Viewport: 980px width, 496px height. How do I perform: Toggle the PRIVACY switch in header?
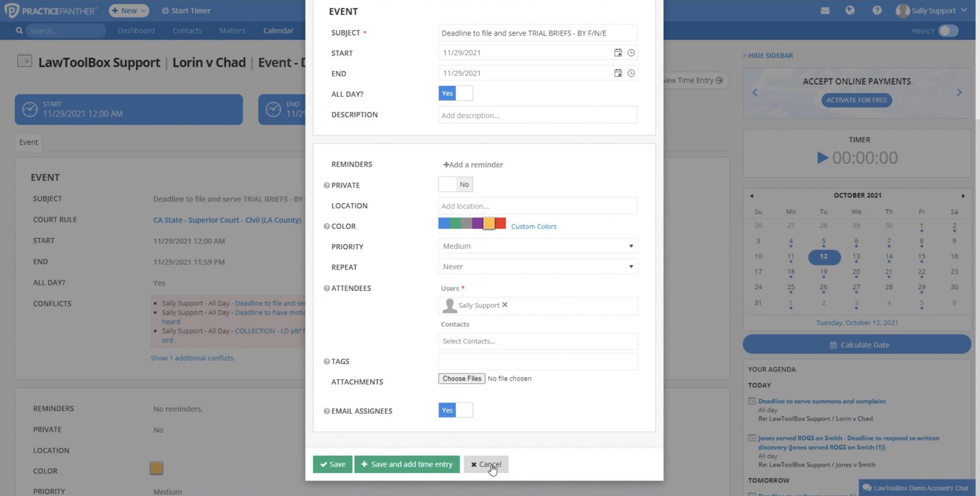(948, 31)
